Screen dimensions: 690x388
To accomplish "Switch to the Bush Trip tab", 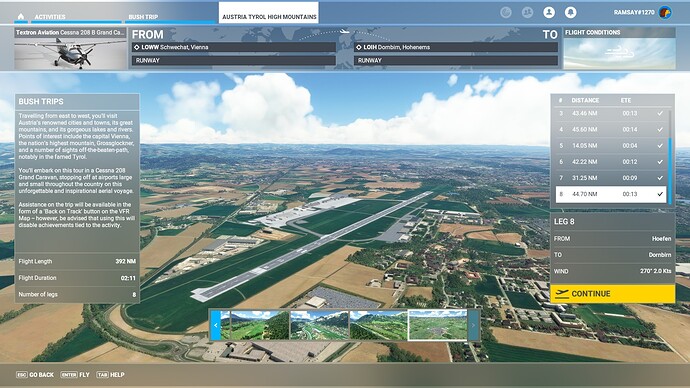I will pos(143,17).
